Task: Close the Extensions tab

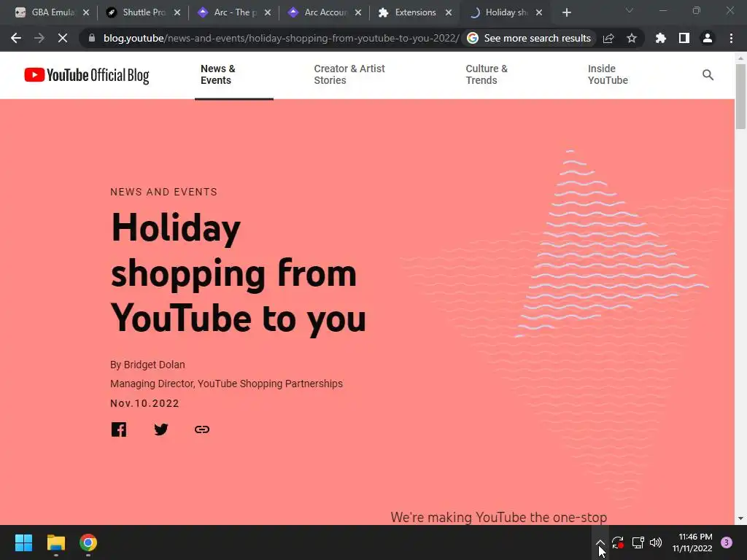Action: (449, 12)
